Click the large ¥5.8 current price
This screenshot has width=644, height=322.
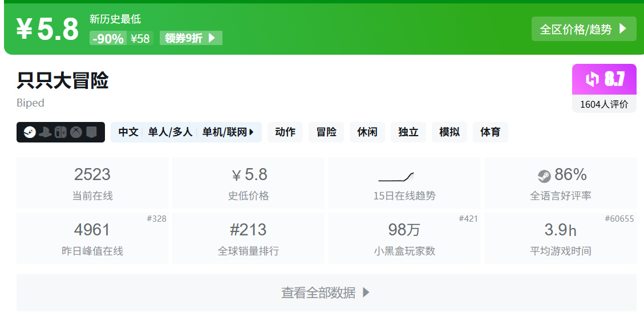47,29
